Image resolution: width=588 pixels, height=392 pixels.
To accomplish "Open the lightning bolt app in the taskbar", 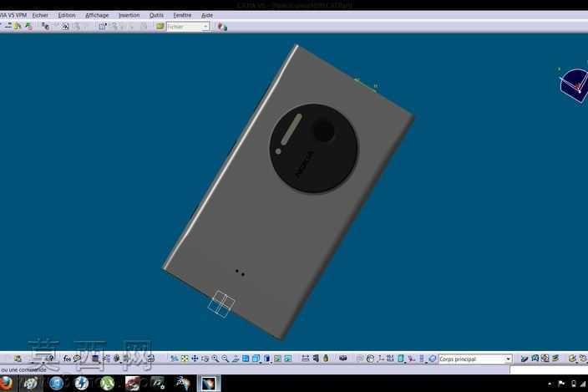I will click(x=81, y=384).
